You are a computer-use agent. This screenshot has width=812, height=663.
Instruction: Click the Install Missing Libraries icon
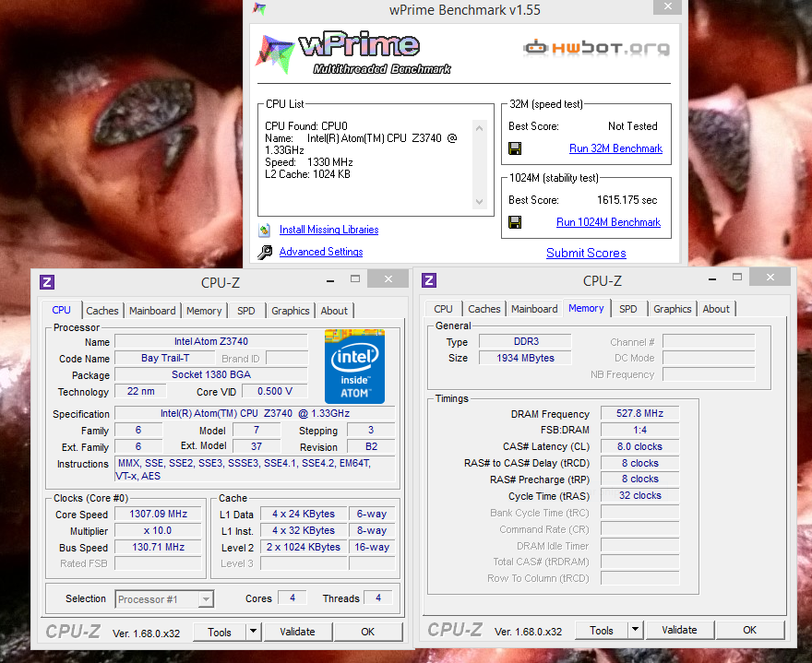point(265,230)
